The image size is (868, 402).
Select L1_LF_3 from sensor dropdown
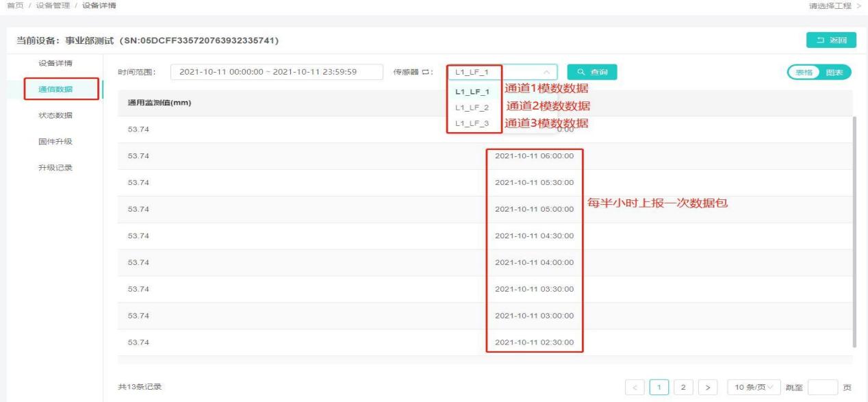pos(472,123)
